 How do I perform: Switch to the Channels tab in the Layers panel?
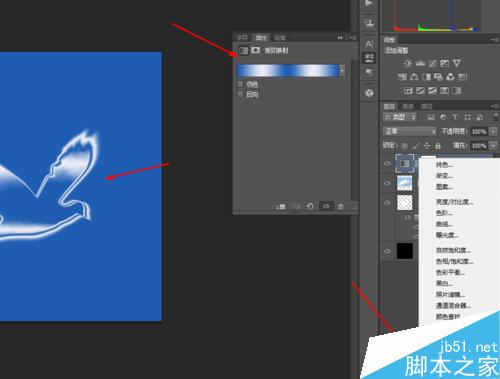coord(408,106)
